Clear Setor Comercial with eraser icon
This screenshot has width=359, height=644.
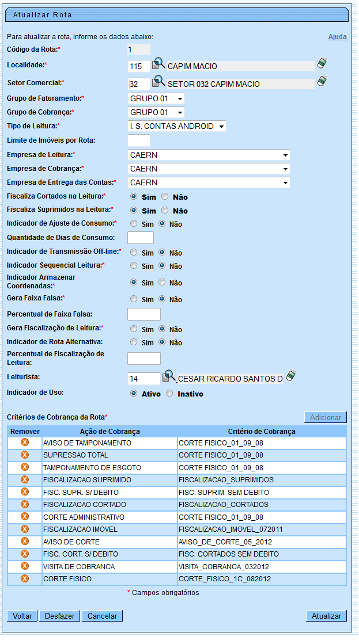(x=322, y=81)
